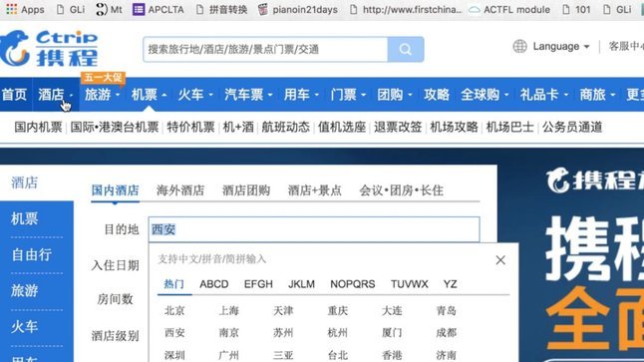Expand the 商旅 nav menu
Image resolution: width=644 pixels, height=362 pixels.
point(597,95)
